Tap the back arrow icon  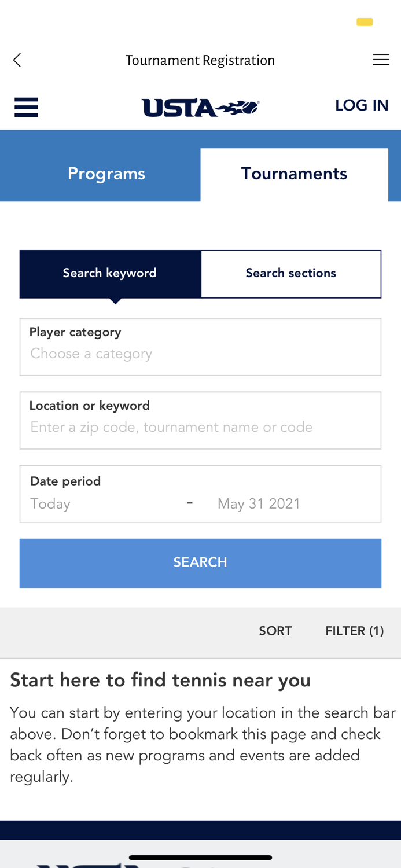[17, 60]
